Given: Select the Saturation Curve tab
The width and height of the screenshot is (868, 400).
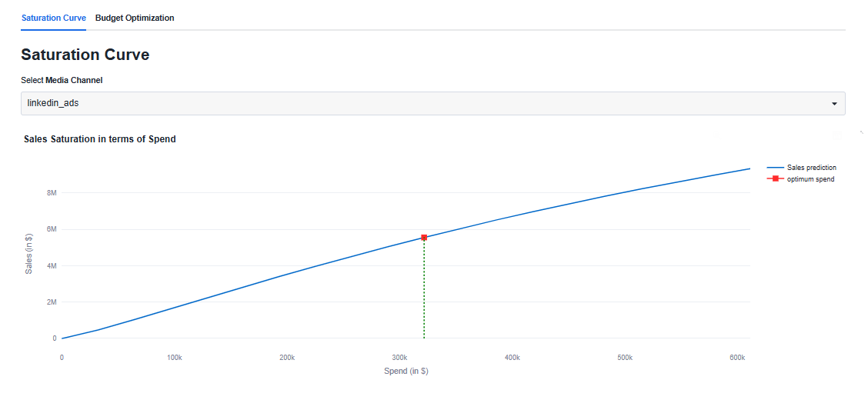Looking at the screenshot, I should pos(53,18).
